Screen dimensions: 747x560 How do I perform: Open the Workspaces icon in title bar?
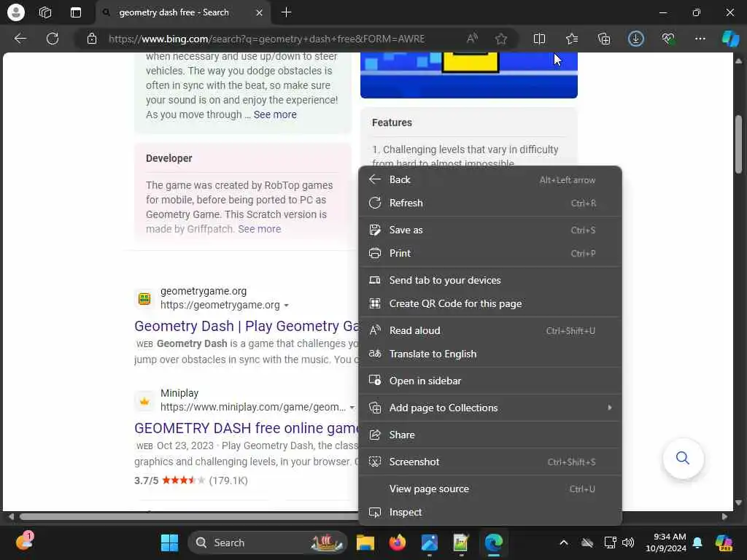(45, 12)
